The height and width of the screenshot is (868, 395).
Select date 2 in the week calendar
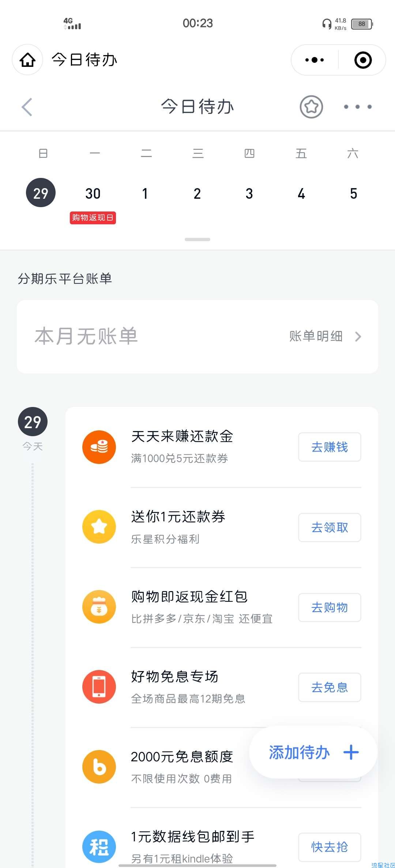click(x=197, y=194)
